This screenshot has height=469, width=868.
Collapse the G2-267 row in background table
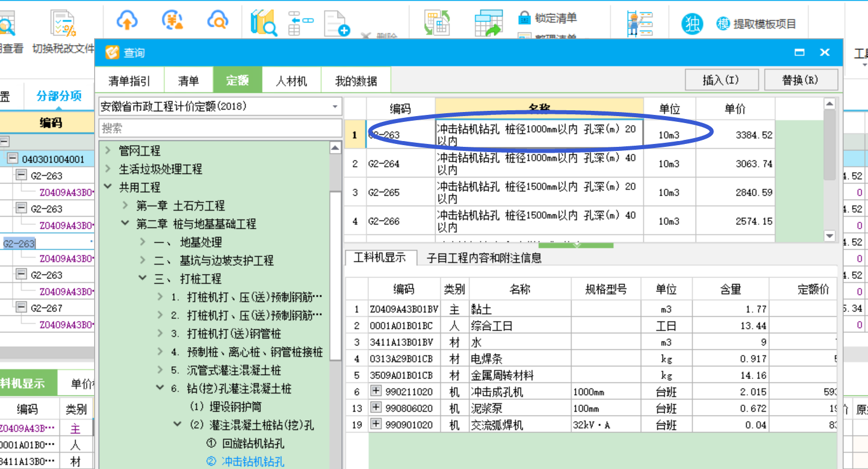(x=21, y=308)
